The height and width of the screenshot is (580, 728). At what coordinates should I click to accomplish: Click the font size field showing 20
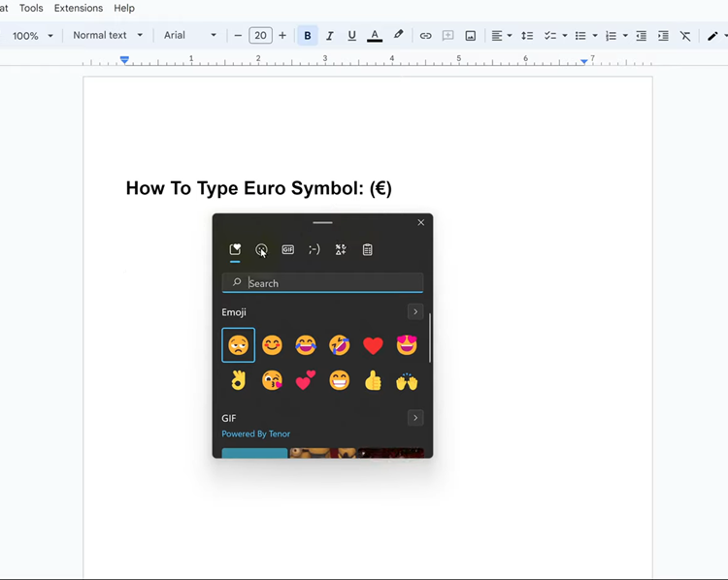point(260,36)
